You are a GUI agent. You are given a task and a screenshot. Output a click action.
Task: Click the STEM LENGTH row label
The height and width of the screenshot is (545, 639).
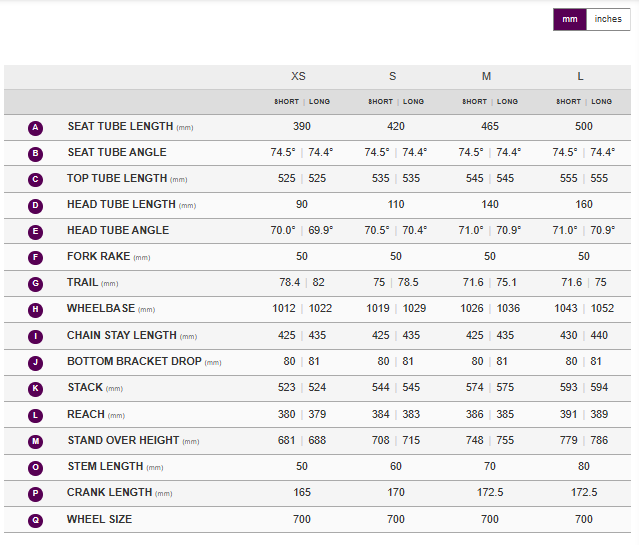(105, 466)
